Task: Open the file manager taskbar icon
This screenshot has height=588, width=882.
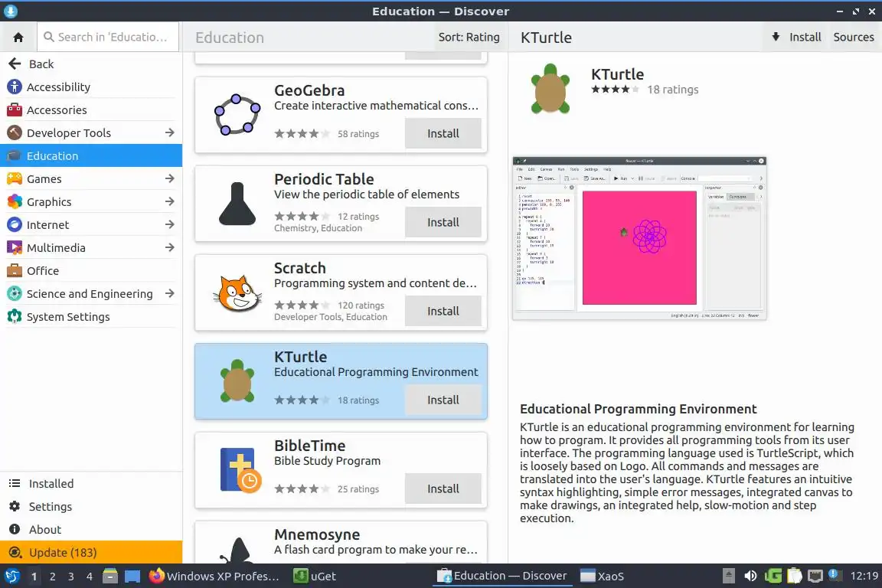Action: [110, 577]
